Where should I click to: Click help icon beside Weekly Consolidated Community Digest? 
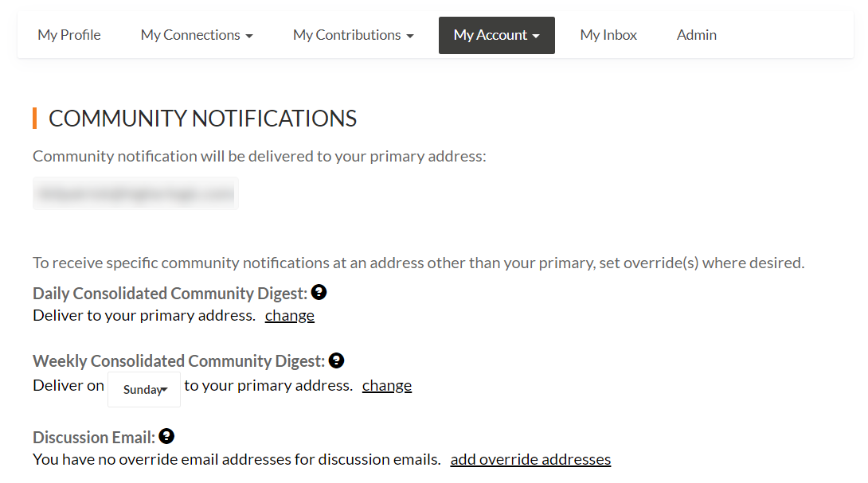337,360
